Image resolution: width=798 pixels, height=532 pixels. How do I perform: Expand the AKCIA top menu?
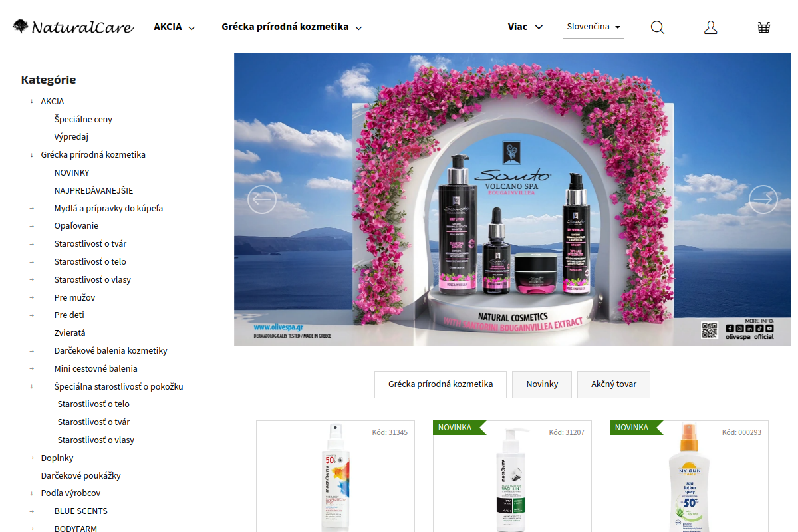(174, 27)
